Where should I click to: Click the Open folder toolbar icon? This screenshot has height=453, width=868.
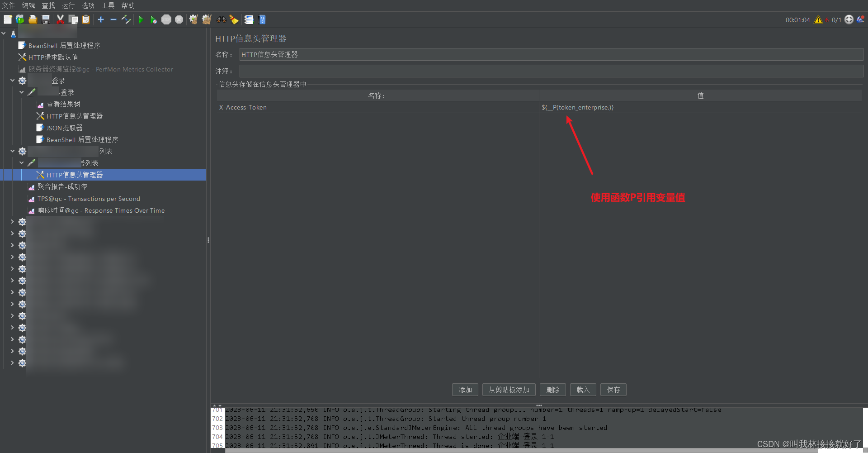pyautogui.click(x=33, y=19)
